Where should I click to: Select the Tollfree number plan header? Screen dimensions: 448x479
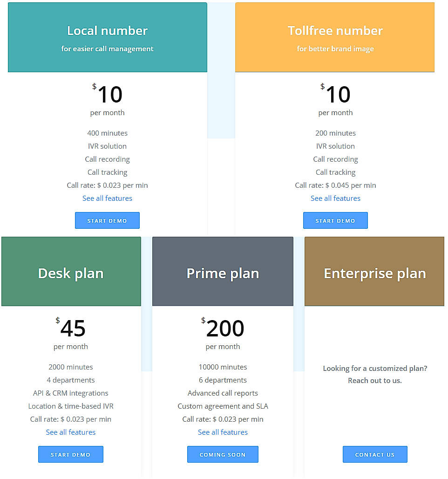tap(335, 31)
